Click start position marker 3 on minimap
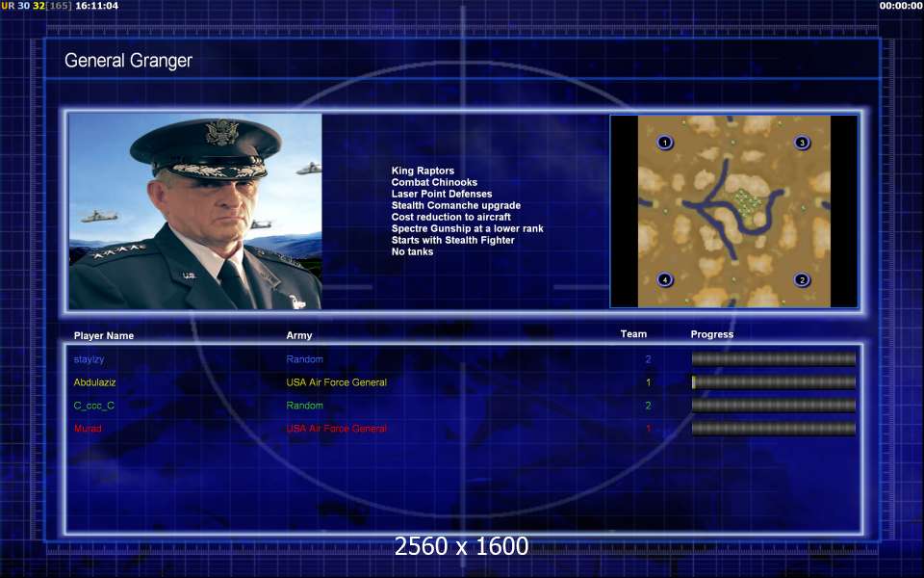The image size is (924, 578). point(802,143)
